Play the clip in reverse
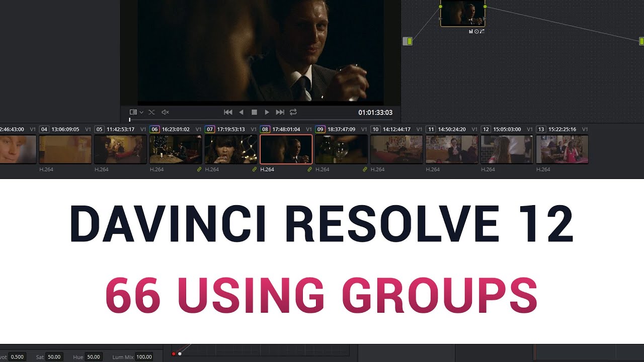The width and height of the screenshot is (644, 362). (241, 112)
